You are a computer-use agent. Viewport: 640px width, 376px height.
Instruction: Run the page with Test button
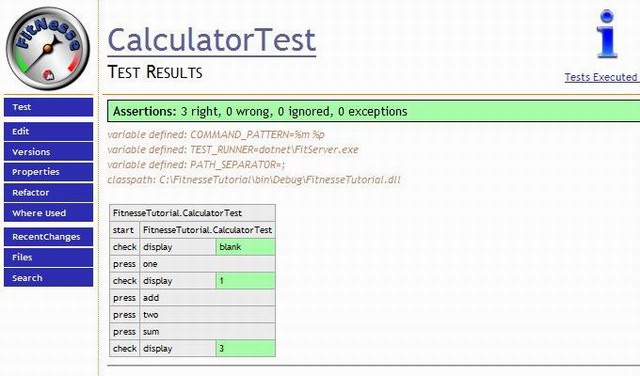coord(49,107)
